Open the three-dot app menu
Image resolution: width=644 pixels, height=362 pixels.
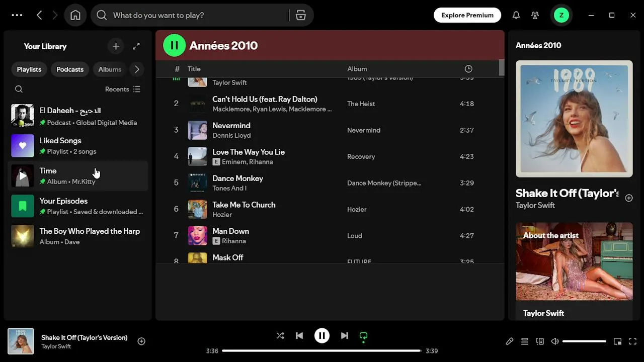click(x=17, y=15)
